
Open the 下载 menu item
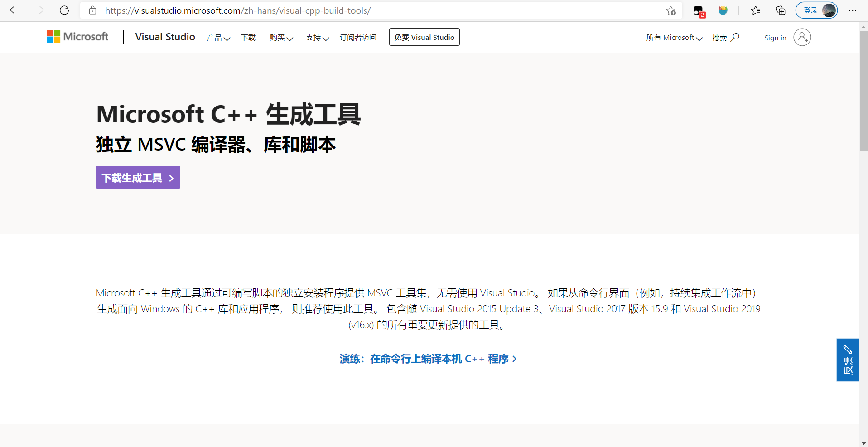248,38
